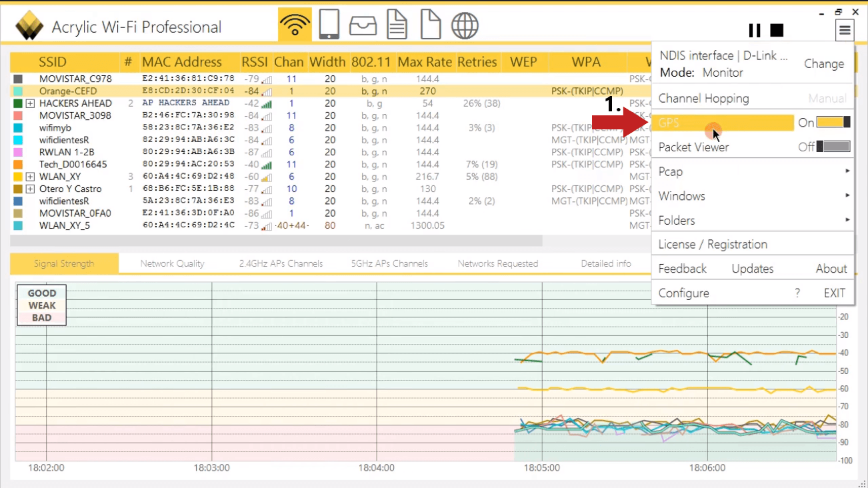Screen dimensions: 868x488
Task: Select the wifimyb network row
Action: [331, 127]
